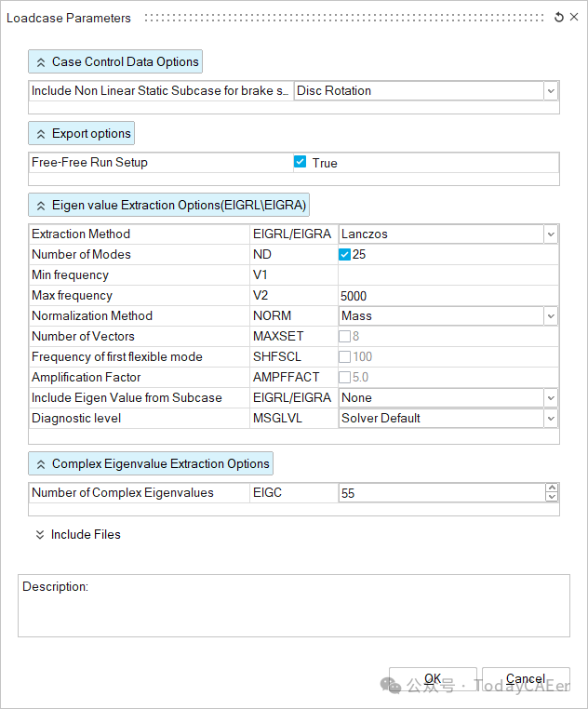Toggle the SHFSCL first flexible mode checkbox

[x=345, y=357]
